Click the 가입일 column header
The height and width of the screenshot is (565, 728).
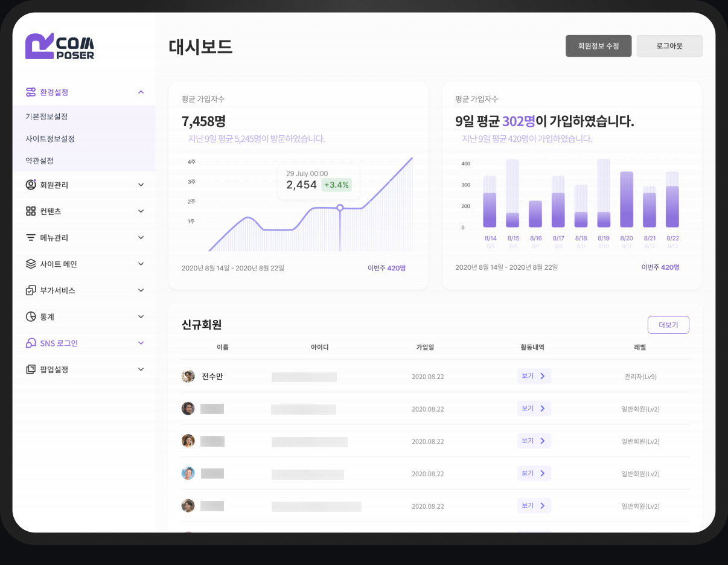(425, 347)
